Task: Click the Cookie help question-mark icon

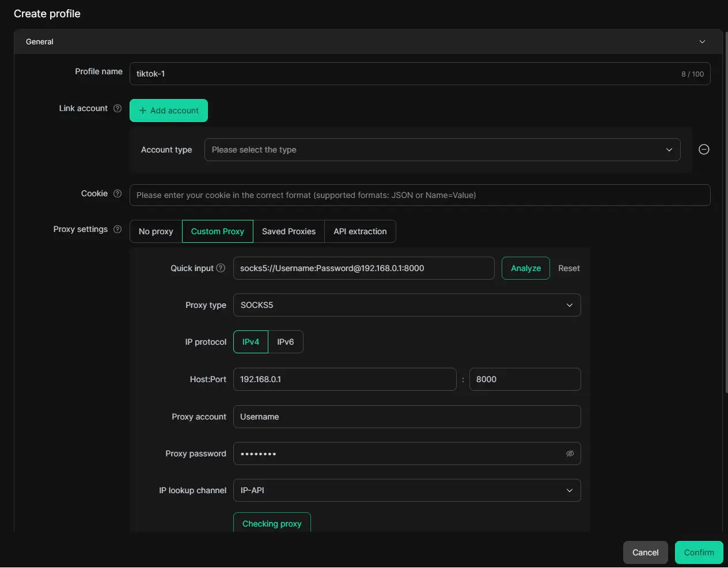Action: [117, 193]
